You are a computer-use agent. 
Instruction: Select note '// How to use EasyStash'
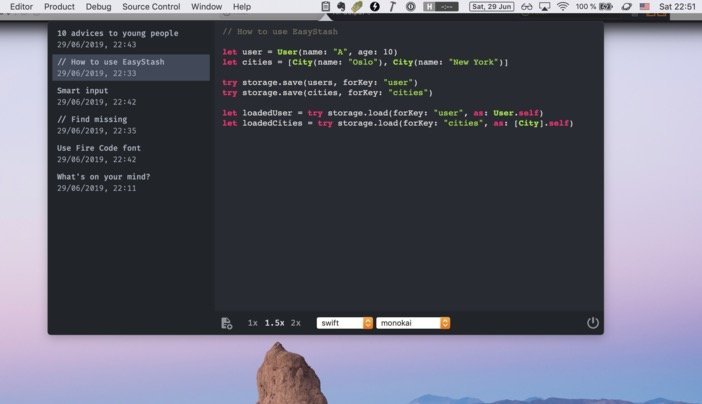[131, 68]
